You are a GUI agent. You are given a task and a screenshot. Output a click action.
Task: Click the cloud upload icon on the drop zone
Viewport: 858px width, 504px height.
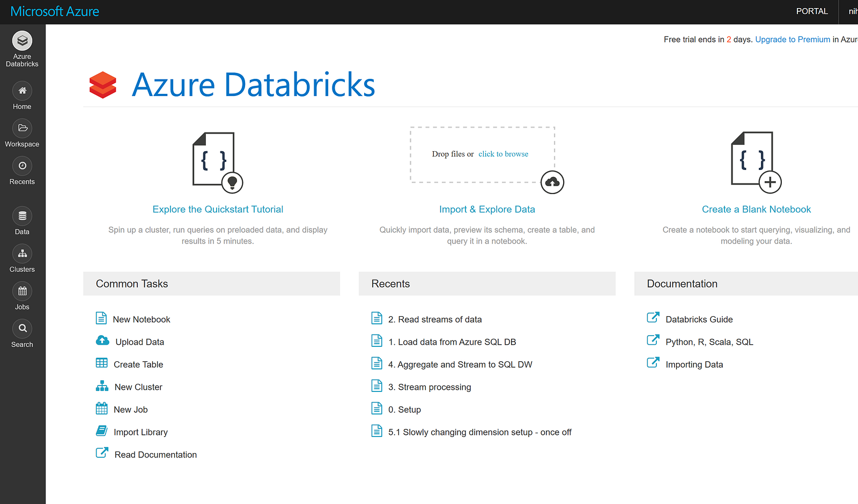coord(552,182)
